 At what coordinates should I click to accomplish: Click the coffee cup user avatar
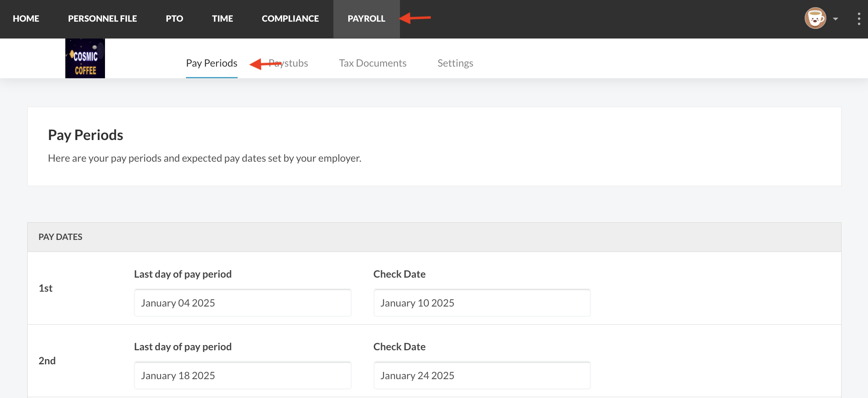click(x=815, y=18)
